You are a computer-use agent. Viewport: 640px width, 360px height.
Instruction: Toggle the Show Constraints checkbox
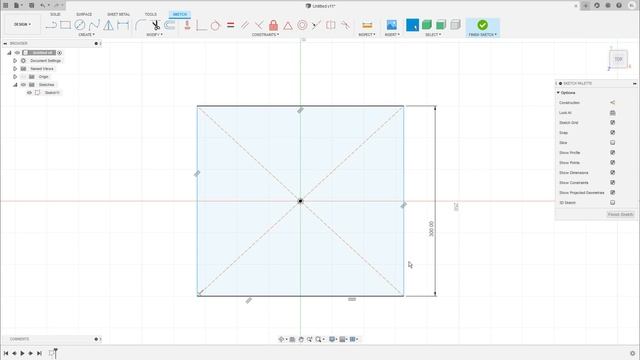point(612,182)
